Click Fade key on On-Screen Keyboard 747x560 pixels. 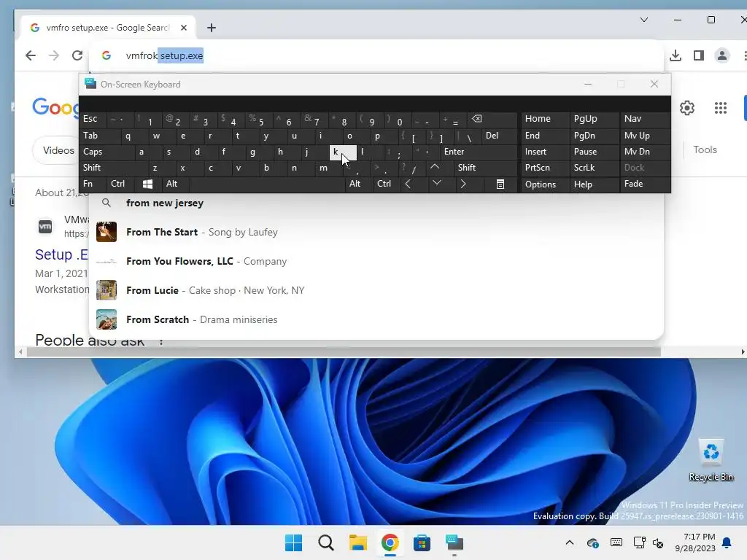tap(645, 184)
